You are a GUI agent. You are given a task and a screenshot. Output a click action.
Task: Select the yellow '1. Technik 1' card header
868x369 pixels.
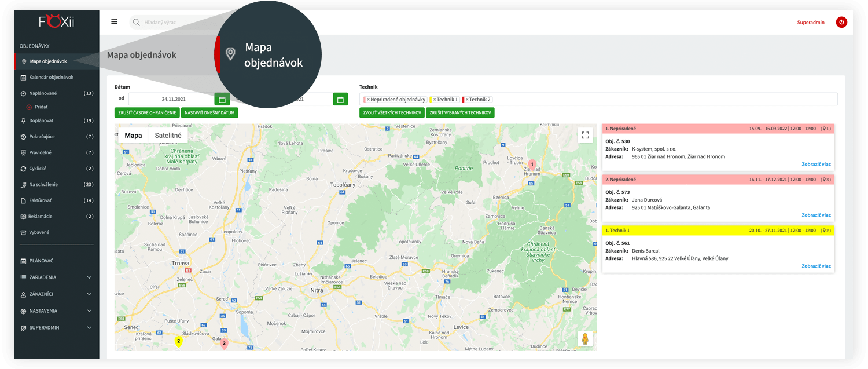click(718, 231)
